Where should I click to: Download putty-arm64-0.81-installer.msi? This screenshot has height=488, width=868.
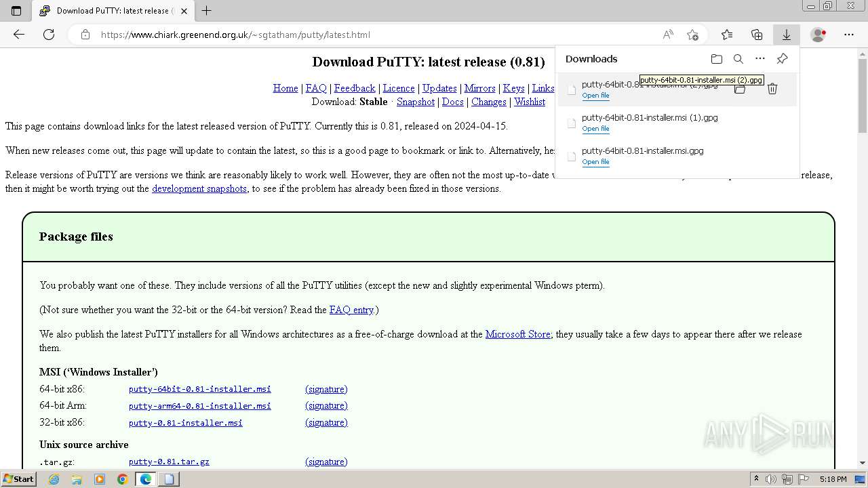200,406
